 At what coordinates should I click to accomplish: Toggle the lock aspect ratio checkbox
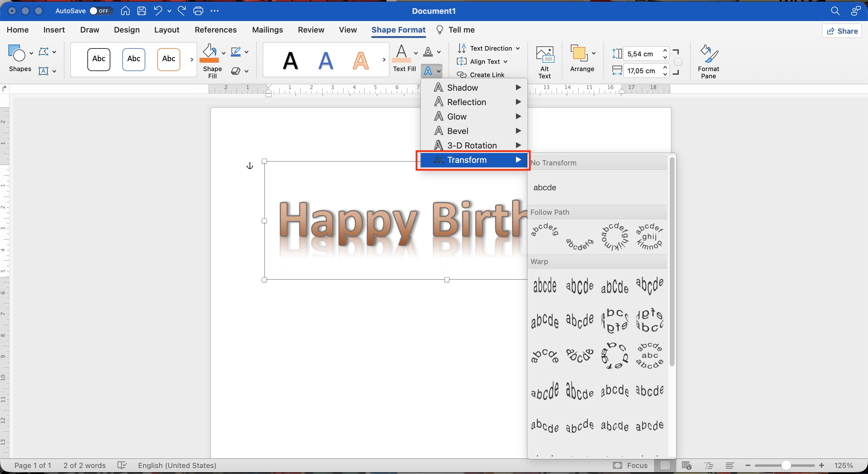pos(678,62)
